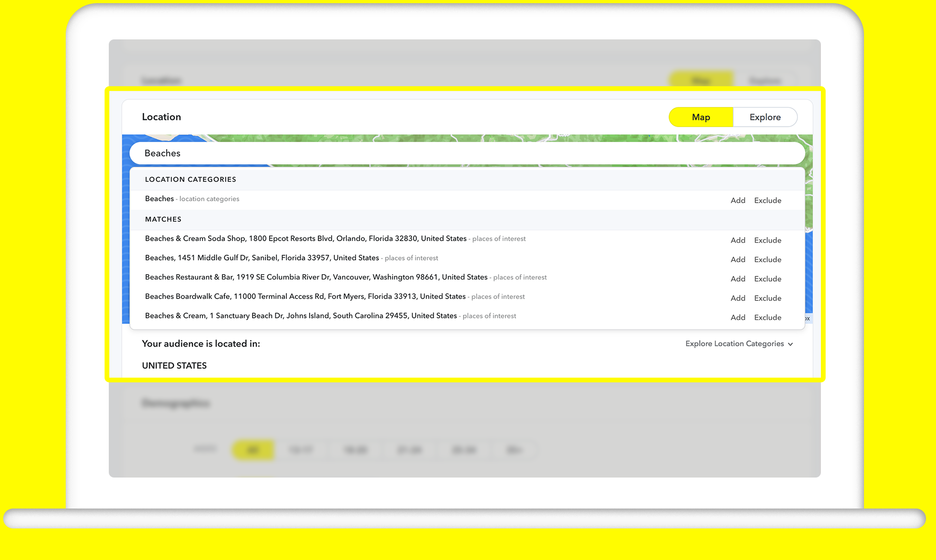Exclude Beaches & Cream, Johns Island

(x=768, y=317)
